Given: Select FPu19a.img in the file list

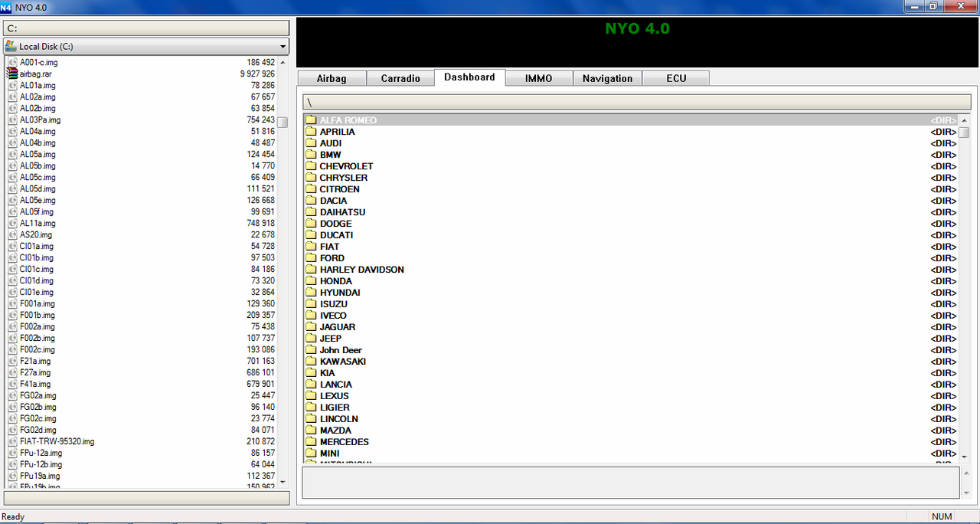Looking at the screenshot, I should point(141,476).
